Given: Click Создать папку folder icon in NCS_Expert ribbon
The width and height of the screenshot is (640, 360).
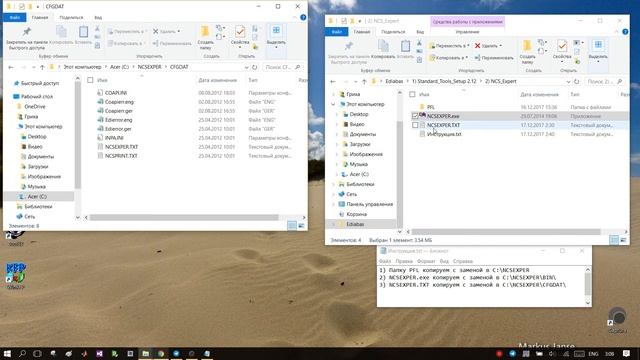Looking at the screenshot, I should [x=527, y=46].
